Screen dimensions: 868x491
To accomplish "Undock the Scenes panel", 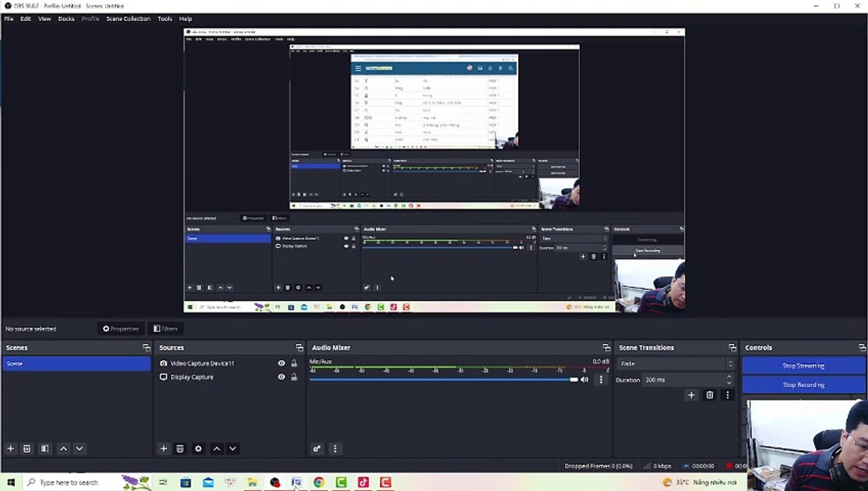I will click(146, 347).
